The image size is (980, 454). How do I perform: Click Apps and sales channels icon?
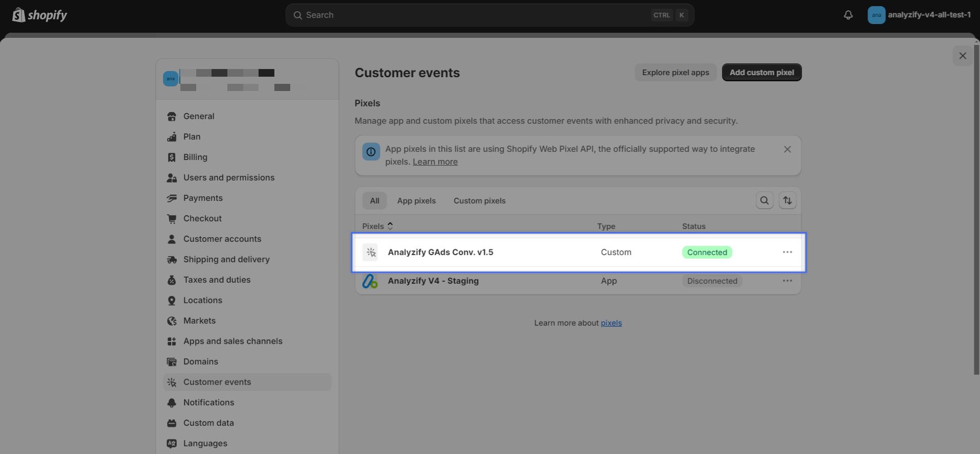click(172, 341)
